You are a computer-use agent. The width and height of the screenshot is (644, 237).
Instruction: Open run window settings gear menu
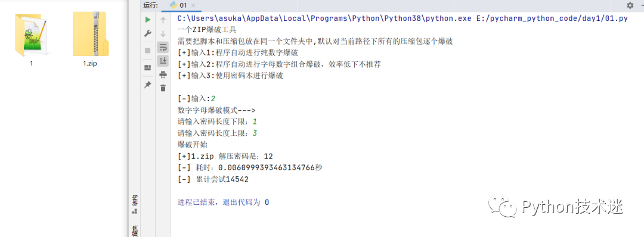pyautogui.click(x=630, y=5)
